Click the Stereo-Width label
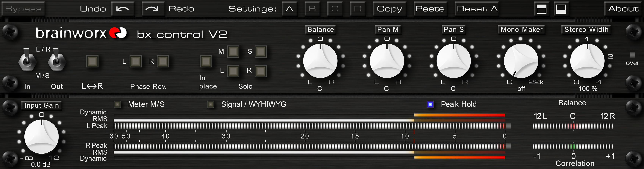Viewport: 644px width, 169px height. click(586, 30)
